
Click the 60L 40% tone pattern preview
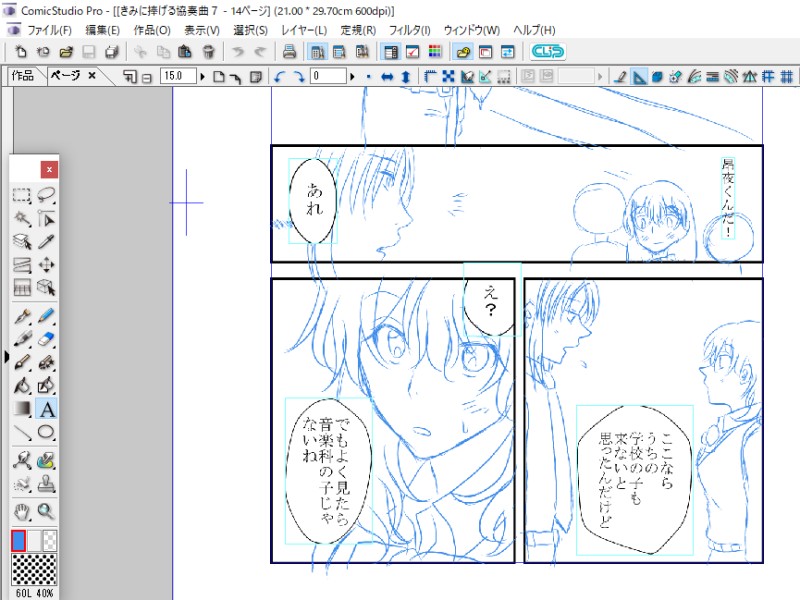pyautogui.click(x=34, y=569)
